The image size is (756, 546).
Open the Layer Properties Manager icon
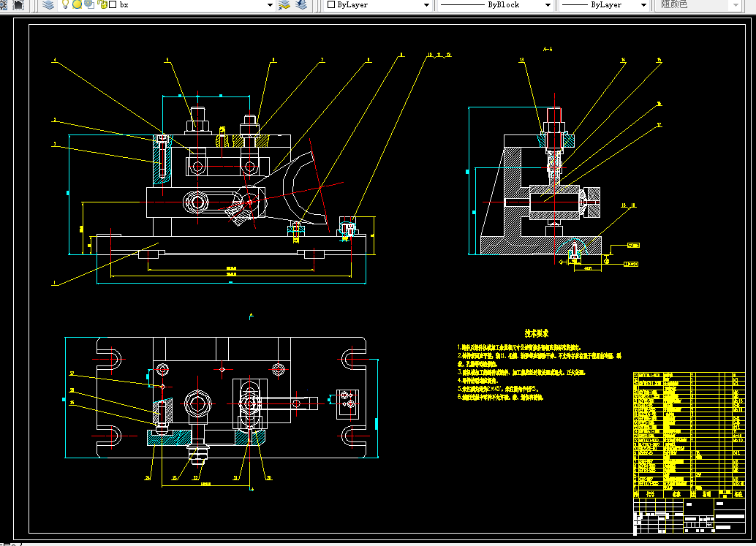[x=48, y=5]
